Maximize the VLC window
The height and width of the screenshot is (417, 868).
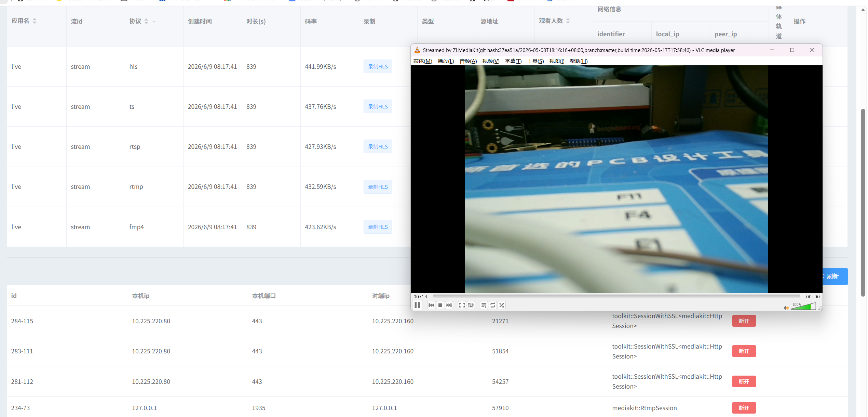[792, 50]
